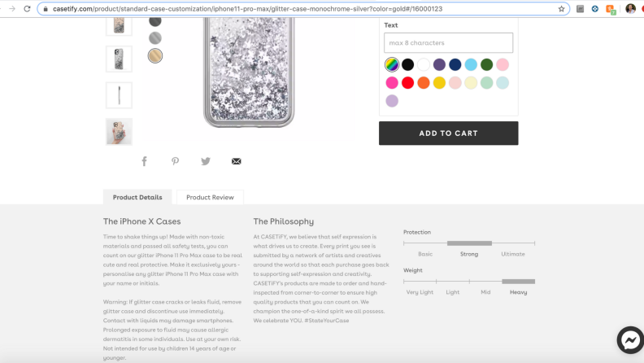Switch to the Product Review tab

pos(210,197)
